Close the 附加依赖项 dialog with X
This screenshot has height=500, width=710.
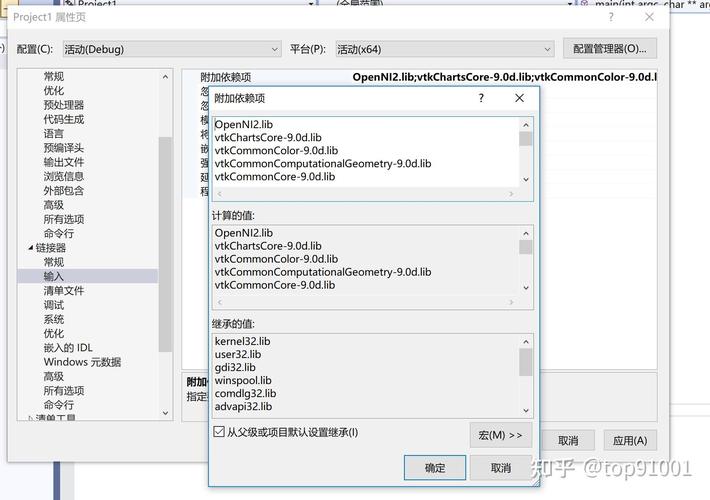pyautogui.click(x=519, y=98)
